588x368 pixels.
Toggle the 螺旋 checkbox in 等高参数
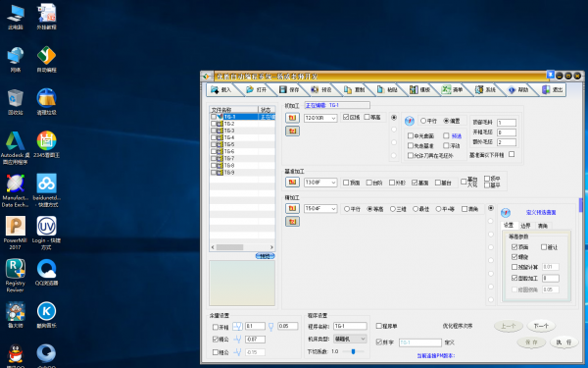514,257
